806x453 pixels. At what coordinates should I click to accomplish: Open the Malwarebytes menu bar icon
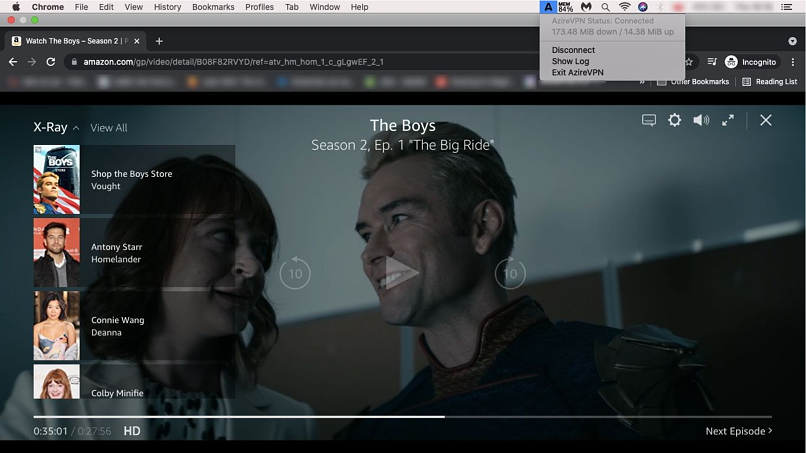tap(586, 7)
